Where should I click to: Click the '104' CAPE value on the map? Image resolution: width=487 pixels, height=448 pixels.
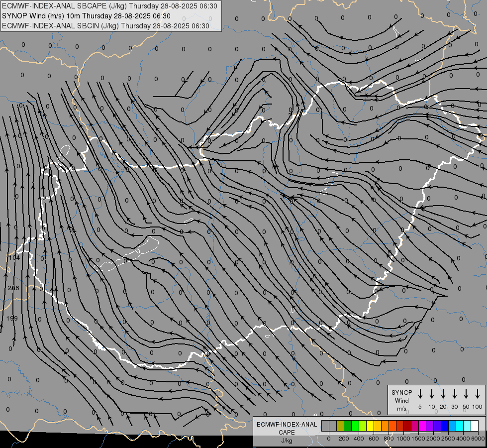[14, 257]
